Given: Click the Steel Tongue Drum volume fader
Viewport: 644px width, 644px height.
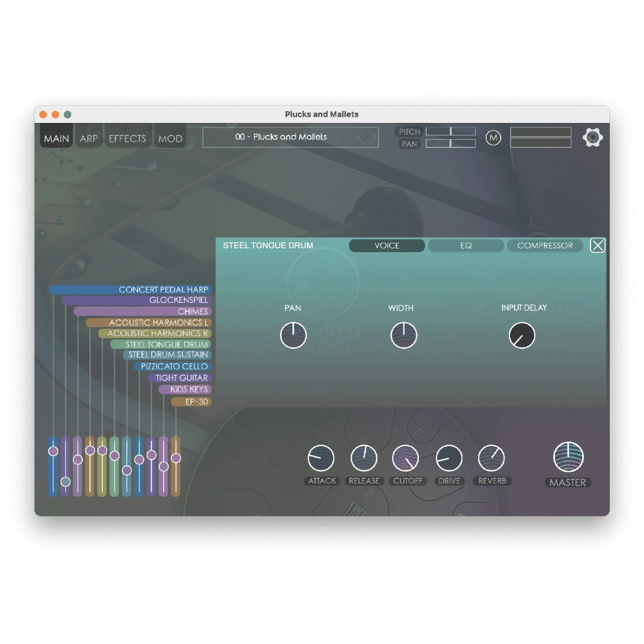Looking at the screenshot, I should (115, 466).
